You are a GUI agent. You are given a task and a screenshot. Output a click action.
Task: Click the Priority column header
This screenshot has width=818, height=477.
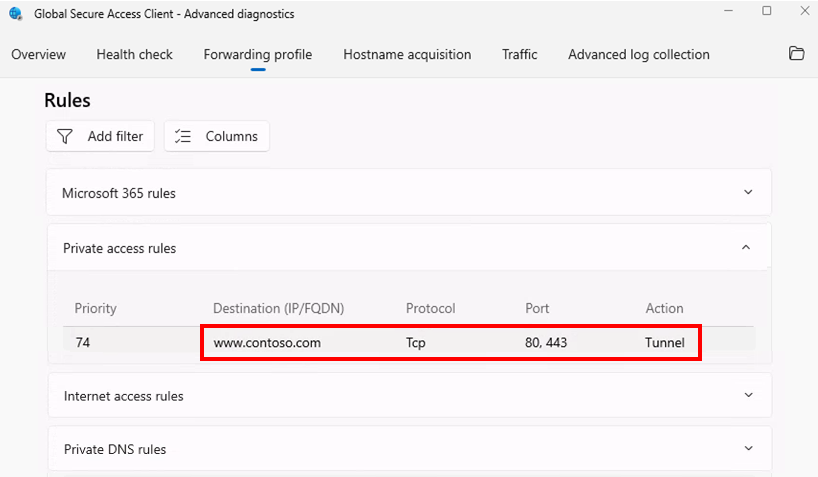[x=96, y=308]
